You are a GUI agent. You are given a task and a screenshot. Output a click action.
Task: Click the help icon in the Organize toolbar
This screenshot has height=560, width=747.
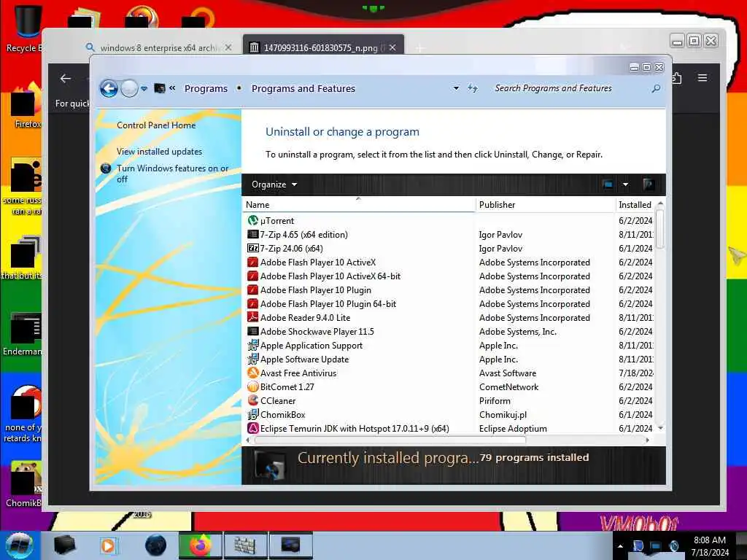pos(648,184)
